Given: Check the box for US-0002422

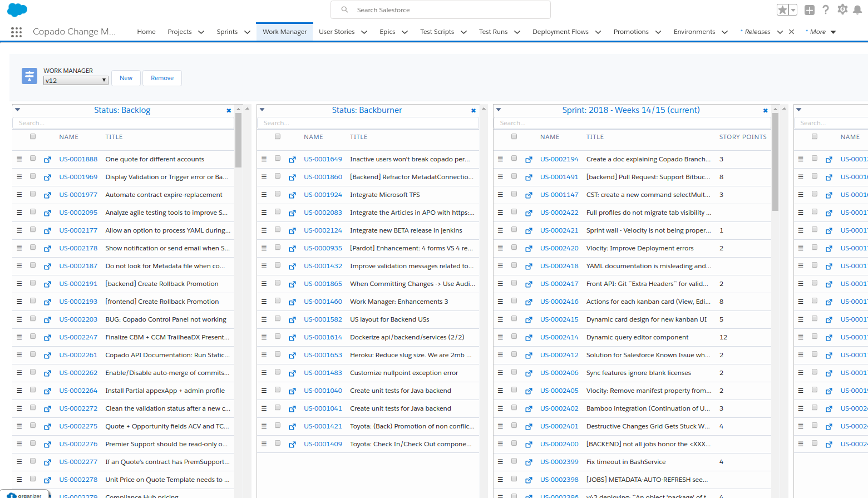Looking at the screenshot, I should (x=514, y=212).
